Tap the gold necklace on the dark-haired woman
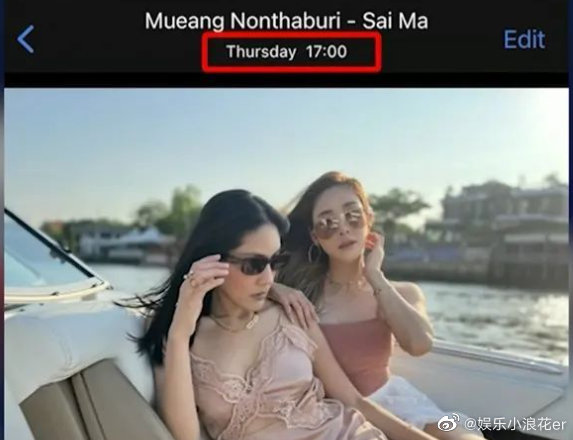The width and height of the screenshot is (573, 440). [238, 323]
